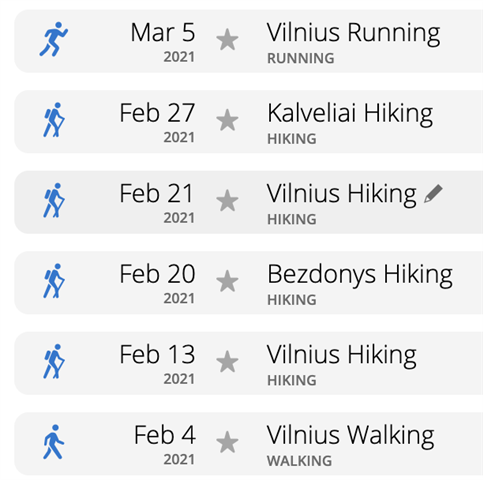Toggle the star for Feb 13 hike
The height and width of the screenshot is (480, 483).
click(227, 362)
